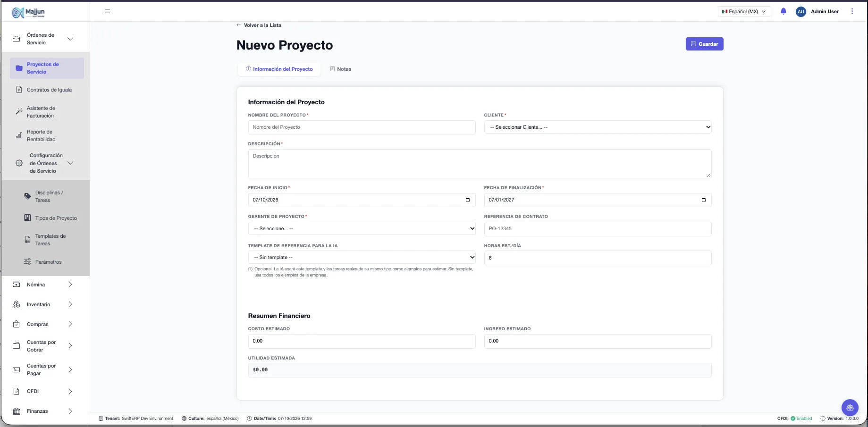The height and width of the screenshot is (427, 868).
Task: Click the Asistente de Facturación wand icon
Action: tap(19, 112)
